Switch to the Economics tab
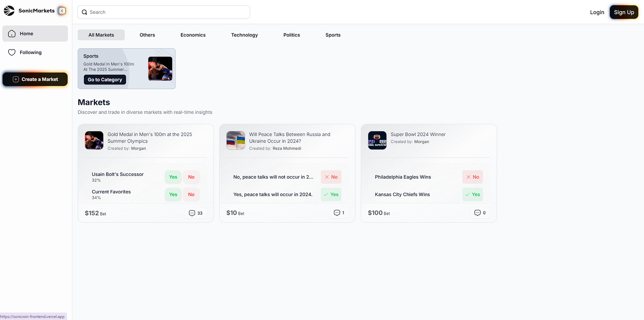Screen dimensions: 644x320 [193, 35]
